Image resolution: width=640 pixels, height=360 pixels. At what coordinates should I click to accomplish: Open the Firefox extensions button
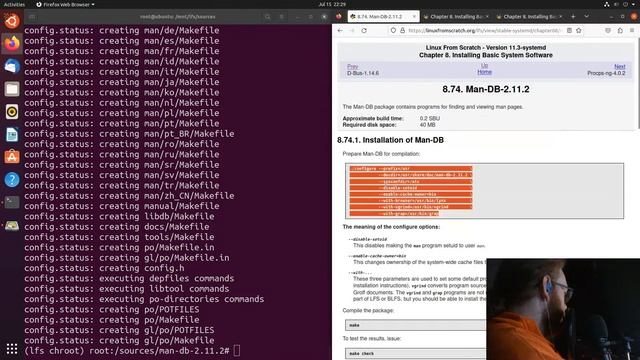[x=620, y=31]
